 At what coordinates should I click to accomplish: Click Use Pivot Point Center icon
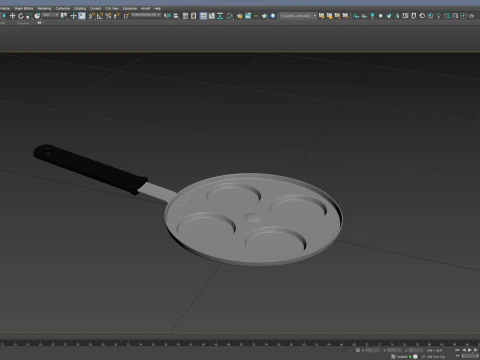[64, 16]
